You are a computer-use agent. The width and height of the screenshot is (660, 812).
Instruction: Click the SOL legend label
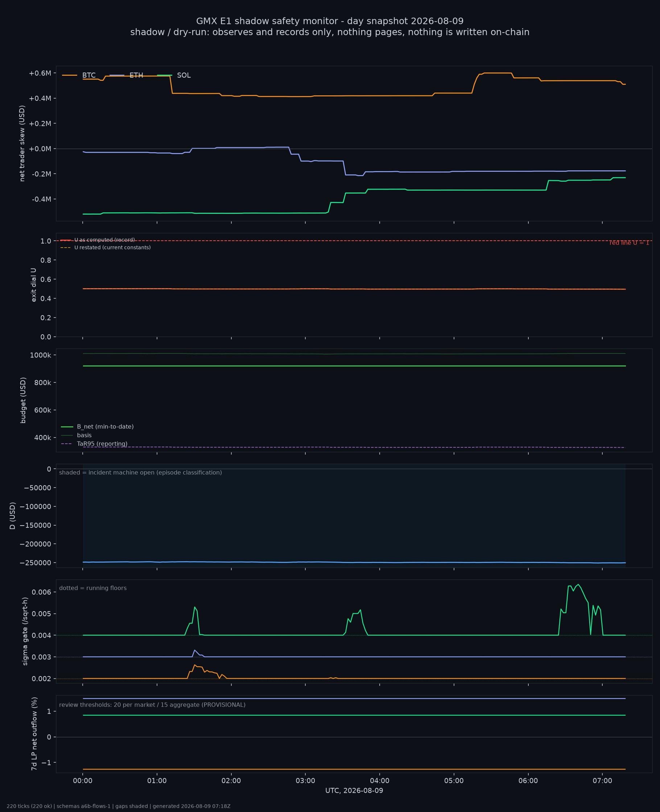click(183, 75)
